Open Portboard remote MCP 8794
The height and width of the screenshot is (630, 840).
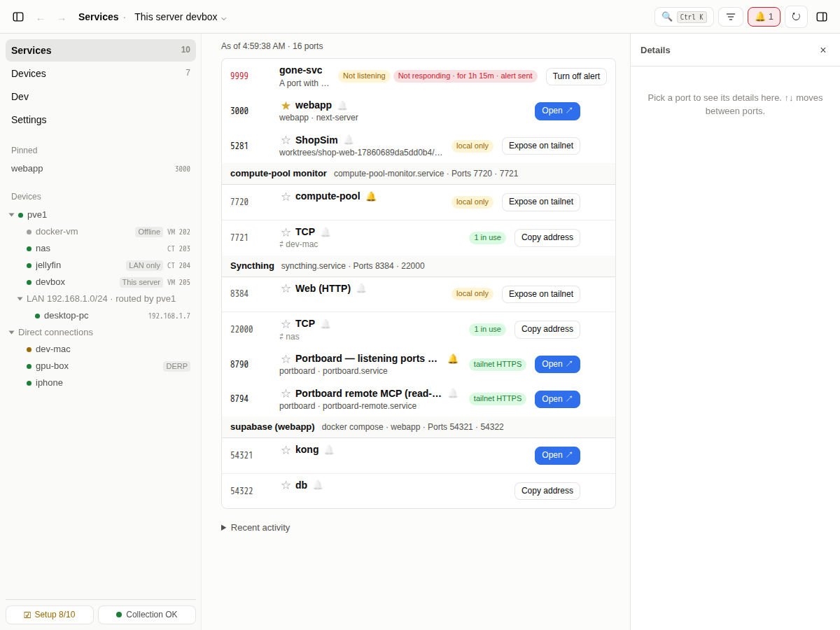[x=557, y=399]
